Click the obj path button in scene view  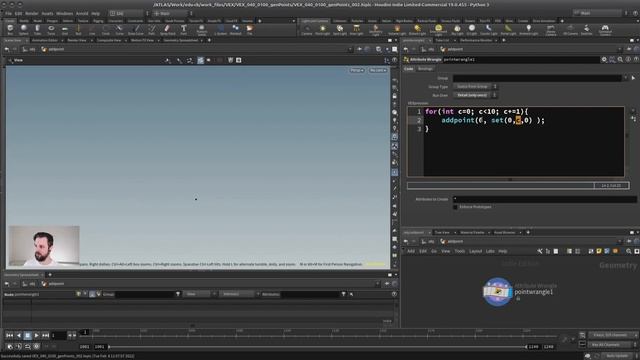click(29, 49)
